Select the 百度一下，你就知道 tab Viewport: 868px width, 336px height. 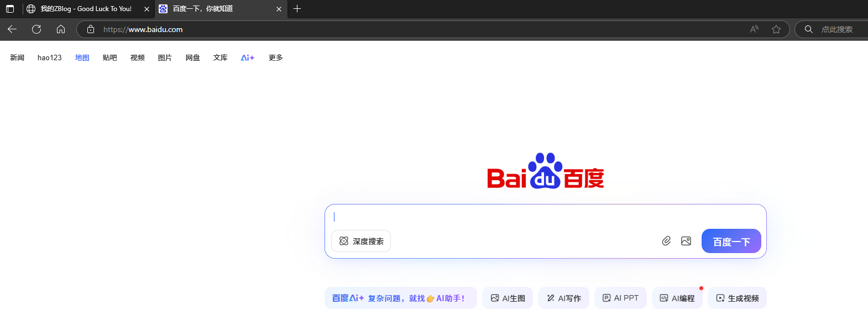coord(221,9)
